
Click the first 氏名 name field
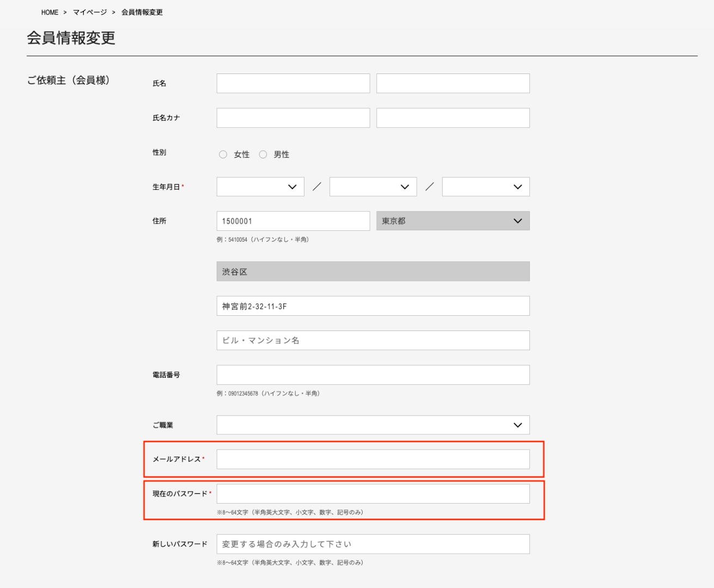click(293, 83)
